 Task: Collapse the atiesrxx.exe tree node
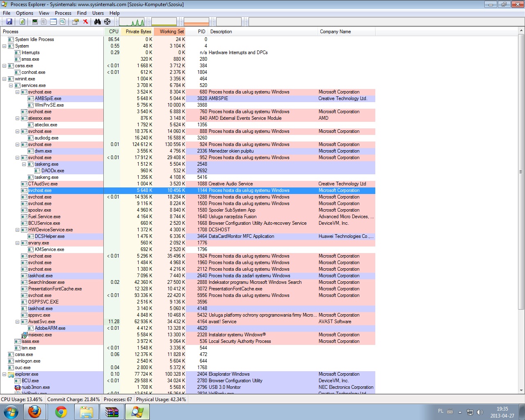18,118
